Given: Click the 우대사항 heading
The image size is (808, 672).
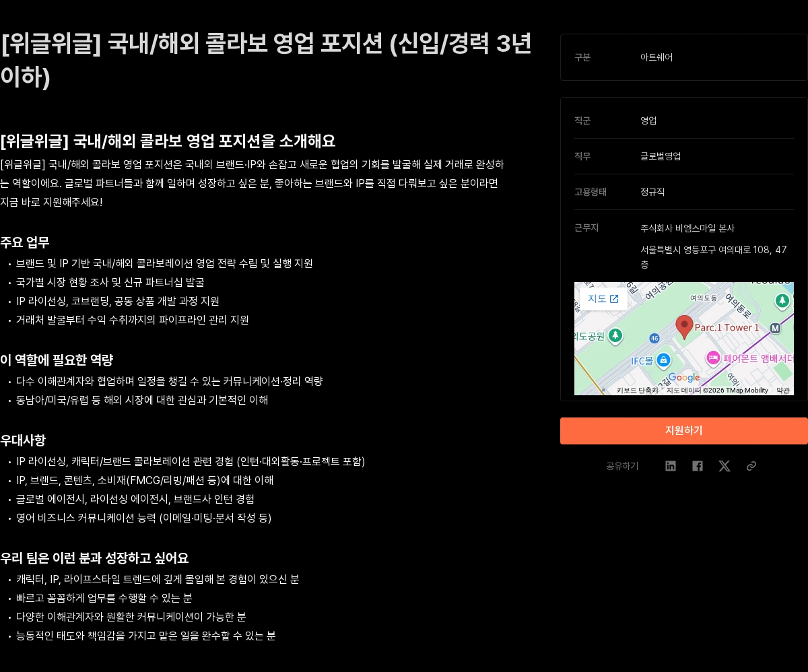Looking at the screenshot, I should point(23,440).
